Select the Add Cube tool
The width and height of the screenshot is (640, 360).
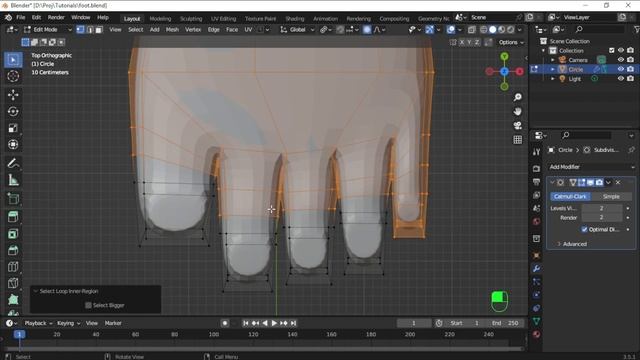[13, 199]
